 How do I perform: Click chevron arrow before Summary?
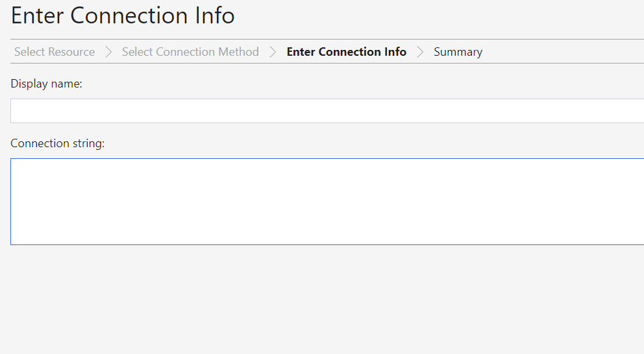tap(420, 52)
